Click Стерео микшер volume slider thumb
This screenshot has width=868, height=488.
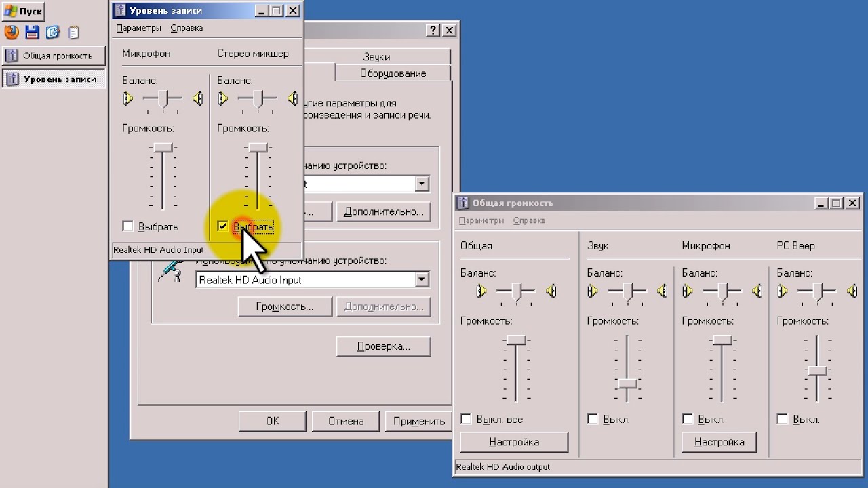tap(258, 148)
